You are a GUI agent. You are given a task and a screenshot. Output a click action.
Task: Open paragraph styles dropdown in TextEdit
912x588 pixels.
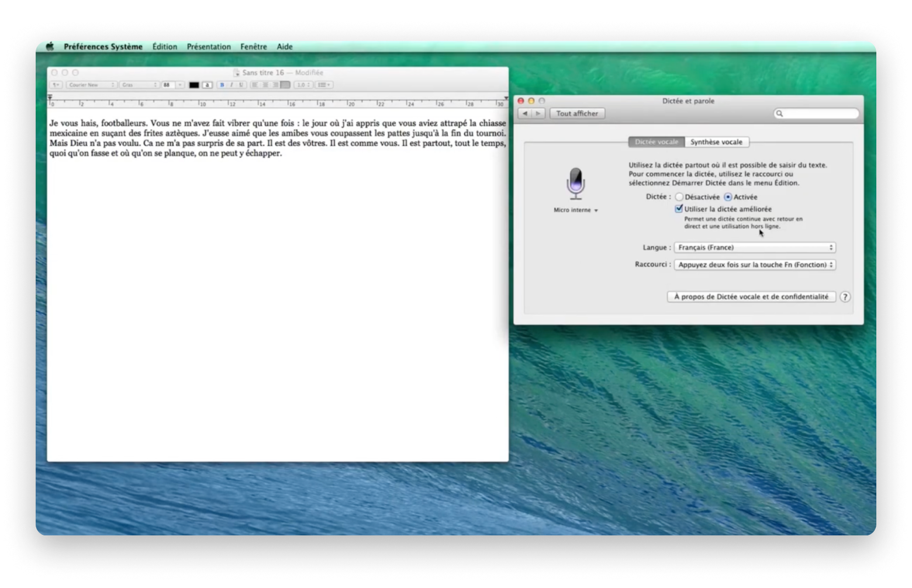click(x=56, y=85)
